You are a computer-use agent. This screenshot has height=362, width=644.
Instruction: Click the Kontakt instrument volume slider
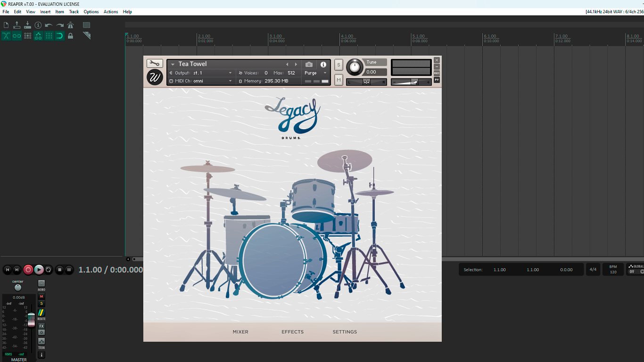(x=411, y=82)
